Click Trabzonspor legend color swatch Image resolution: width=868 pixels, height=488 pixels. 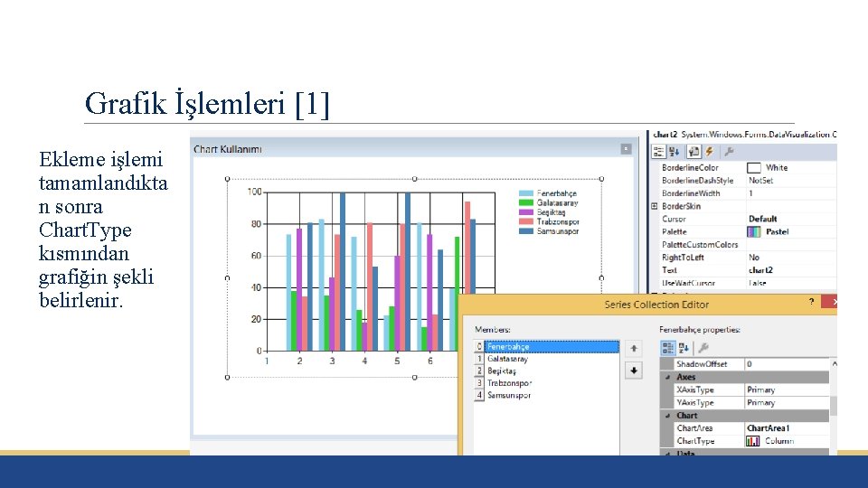click(x=526, y=222)
